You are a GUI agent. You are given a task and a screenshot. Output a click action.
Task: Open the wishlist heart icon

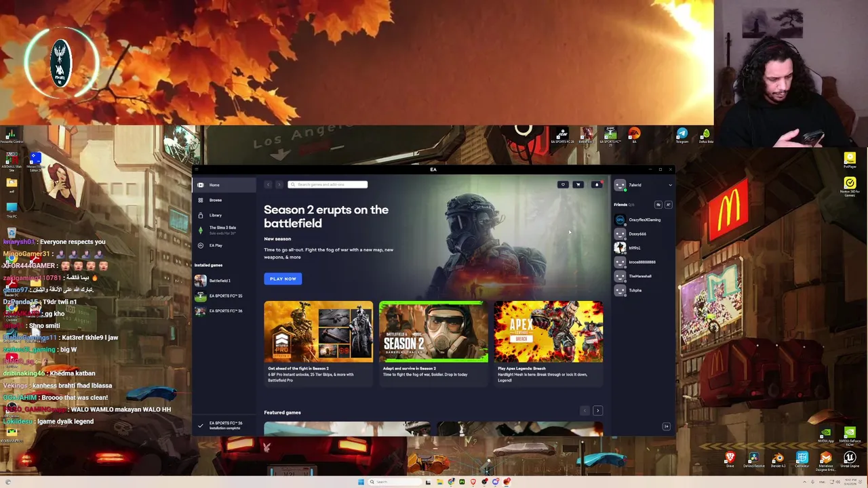coord(563,184)
